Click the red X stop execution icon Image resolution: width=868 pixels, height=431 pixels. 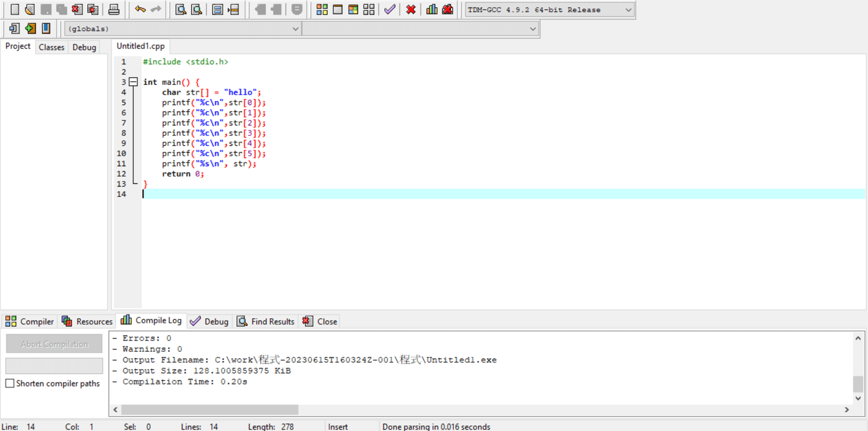(x=410, y=10)
